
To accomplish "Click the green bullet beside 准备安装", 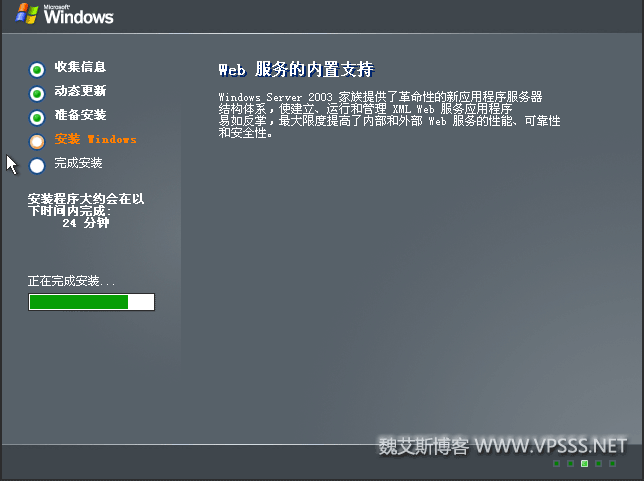I will [x=37, y=118].
